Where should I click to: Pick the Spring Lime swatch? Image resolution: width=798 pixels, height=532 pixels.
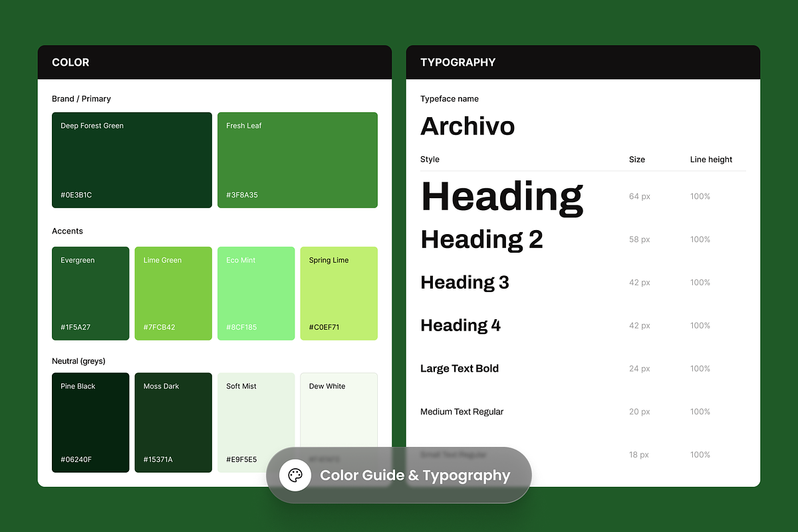[339, 293]
